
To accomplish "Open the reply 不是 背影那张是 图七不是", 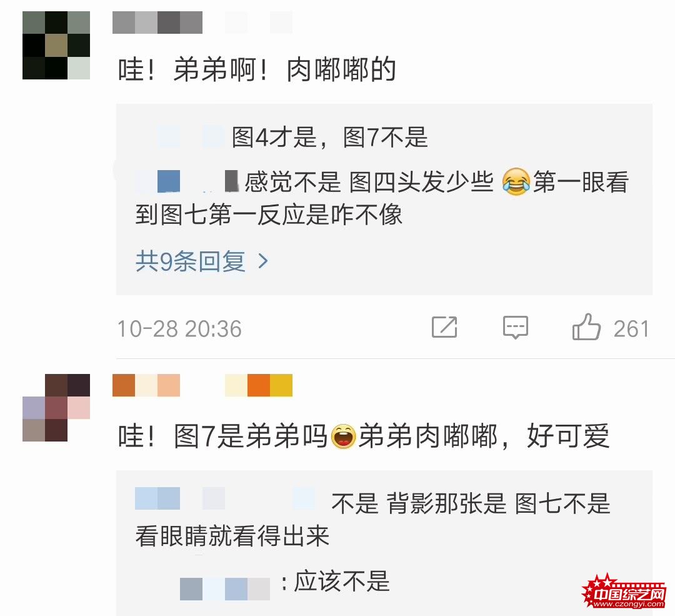I will tap(372, 519).
